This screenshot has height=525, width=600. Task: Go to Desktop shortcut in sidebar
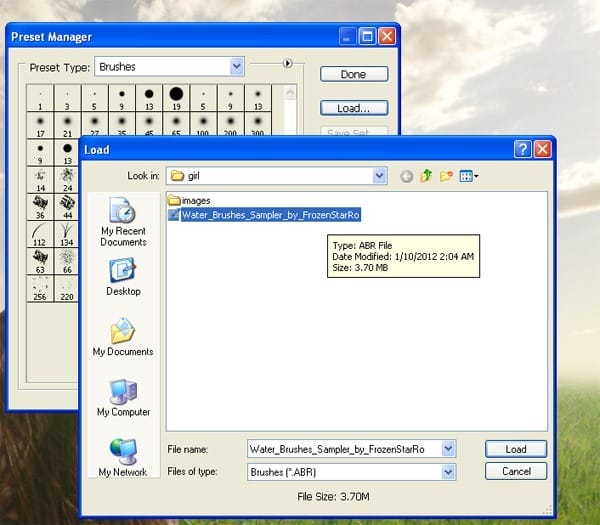[123, 277]
